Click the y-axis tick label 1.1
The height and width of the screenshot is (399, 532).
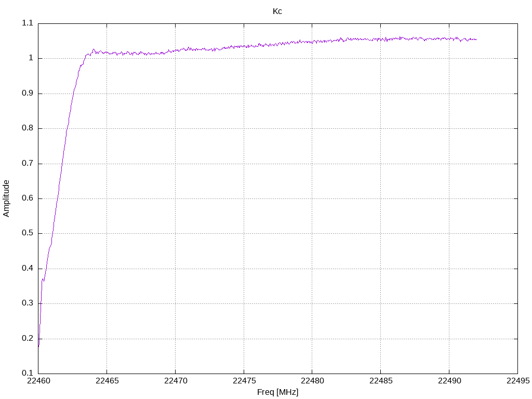coord(28,23)
